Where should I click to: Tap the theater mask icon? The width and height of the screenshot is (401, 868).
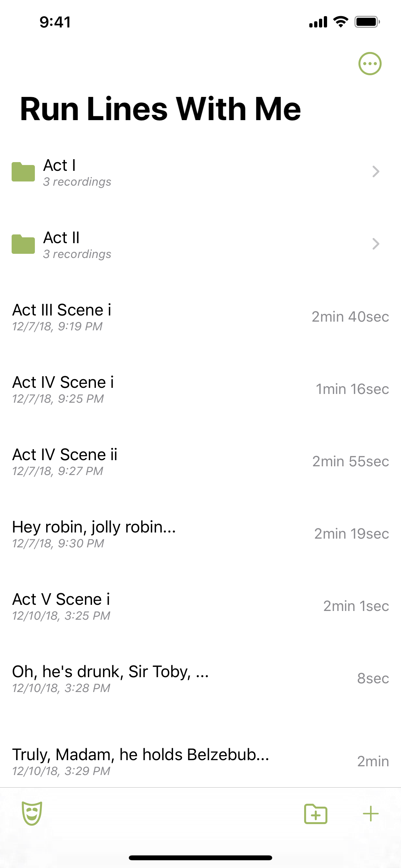point(32,813)
